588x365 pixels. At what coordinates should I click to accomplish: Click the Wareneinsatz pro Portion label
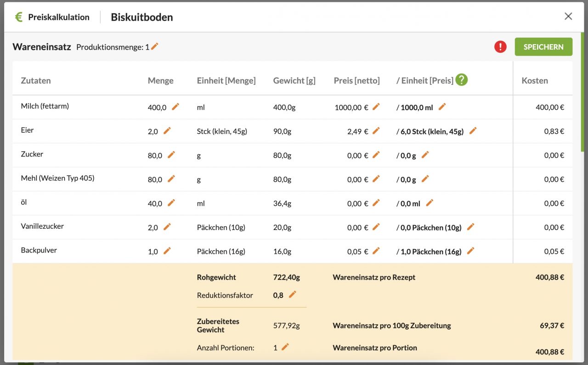(x=375, y=348)
